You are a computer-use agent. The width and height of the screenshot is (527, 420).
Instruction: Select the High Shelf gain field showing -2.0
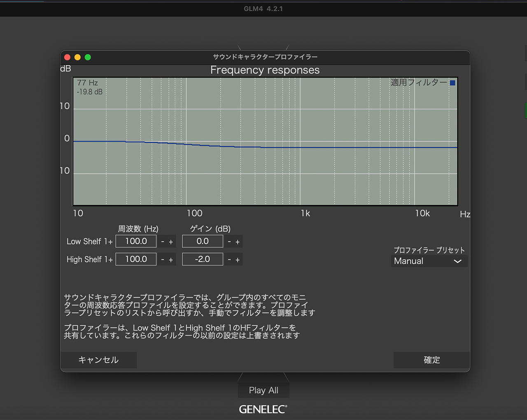click(202, 259)
